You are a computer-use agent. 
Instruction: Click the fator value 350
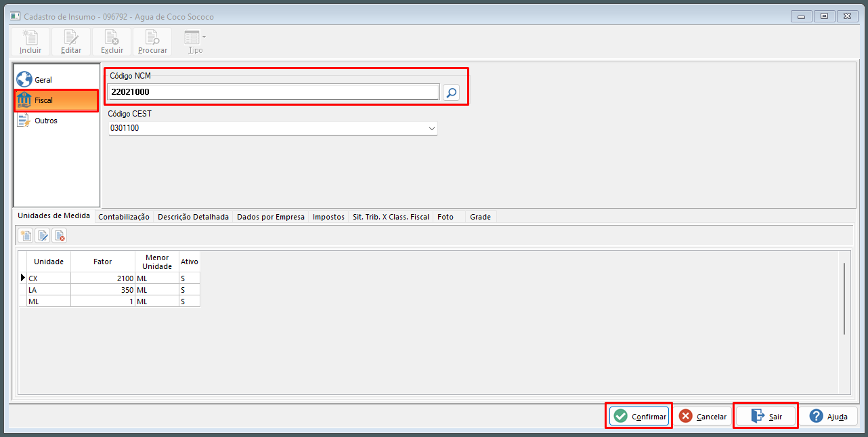pyautogui.click(x=103, y=290)
